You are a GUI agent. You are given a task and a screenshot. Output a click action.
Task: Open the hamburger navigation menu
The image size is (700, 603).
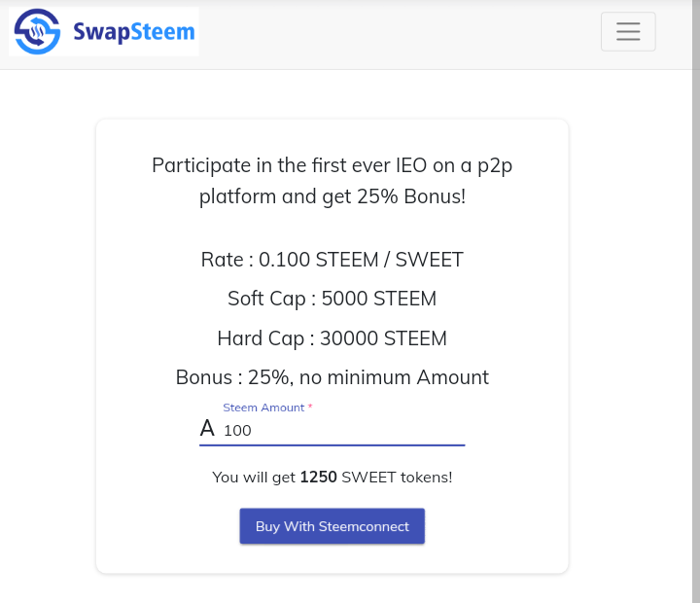click(628, 31)
